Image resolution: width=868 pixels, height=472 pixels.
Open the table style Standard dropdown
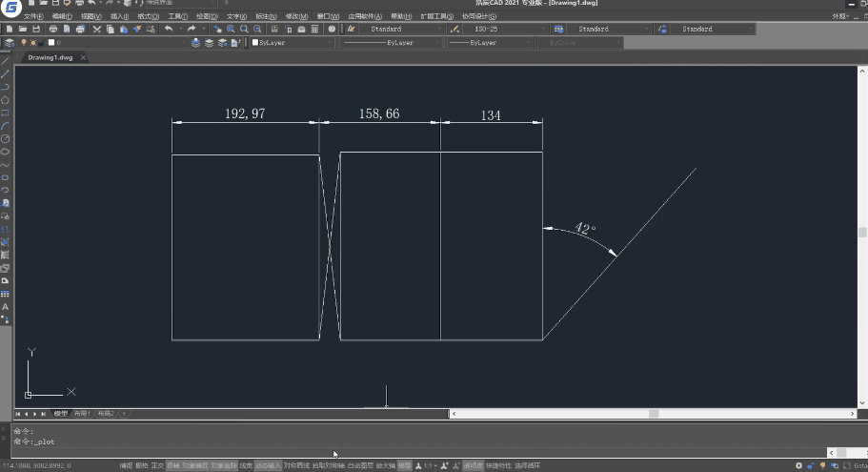click(x=609, y=29)
